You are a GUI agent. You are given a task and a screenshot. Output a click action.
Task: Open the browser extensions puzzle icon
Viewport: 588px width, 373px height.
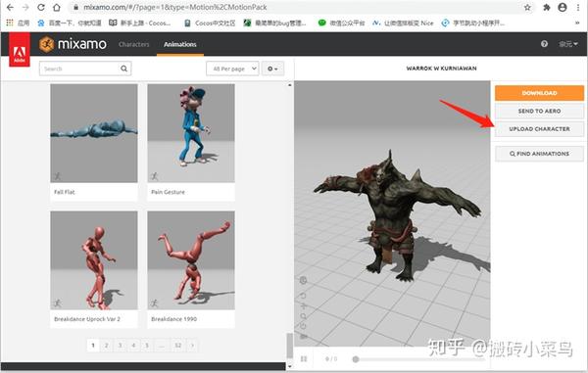point(547,7)
